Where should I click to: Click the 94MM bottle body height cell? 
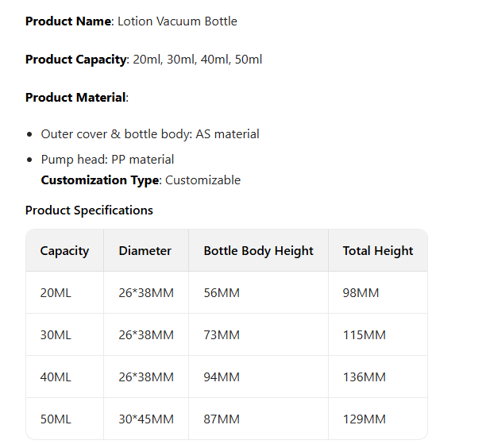222,377
